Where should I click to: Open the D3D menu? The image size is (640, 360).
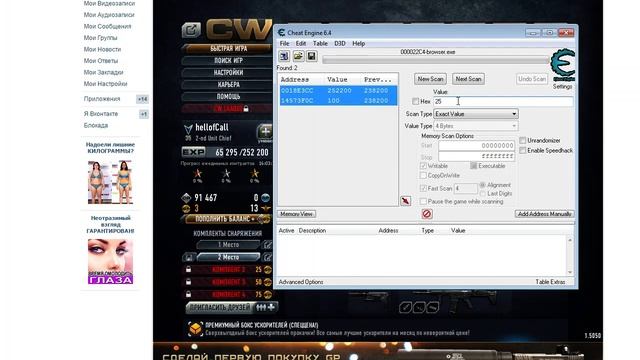coord(340,43)
